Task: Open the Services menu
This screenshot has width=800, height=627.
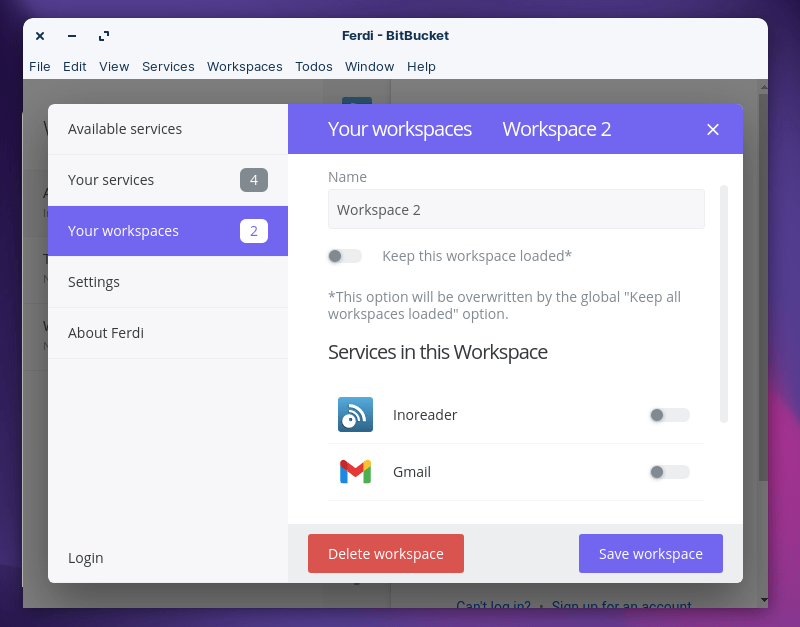Action: (168, 66)
